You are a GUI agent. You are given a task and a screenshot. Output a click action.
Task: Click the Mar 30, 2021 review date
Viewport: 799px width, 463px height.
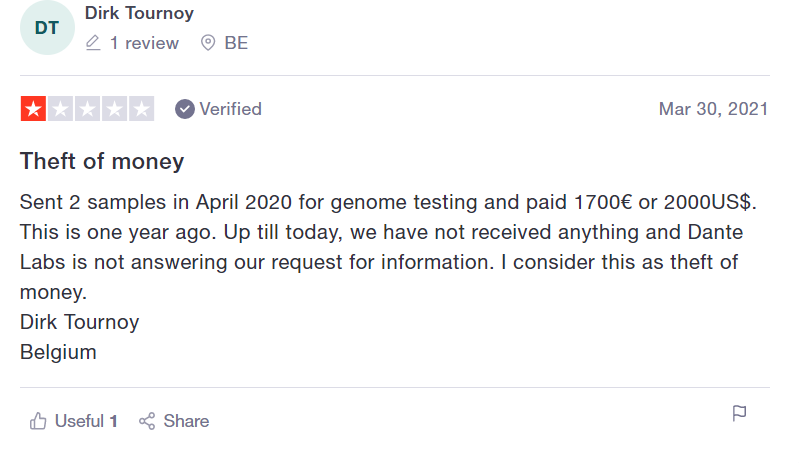click(x=713, y=109)
